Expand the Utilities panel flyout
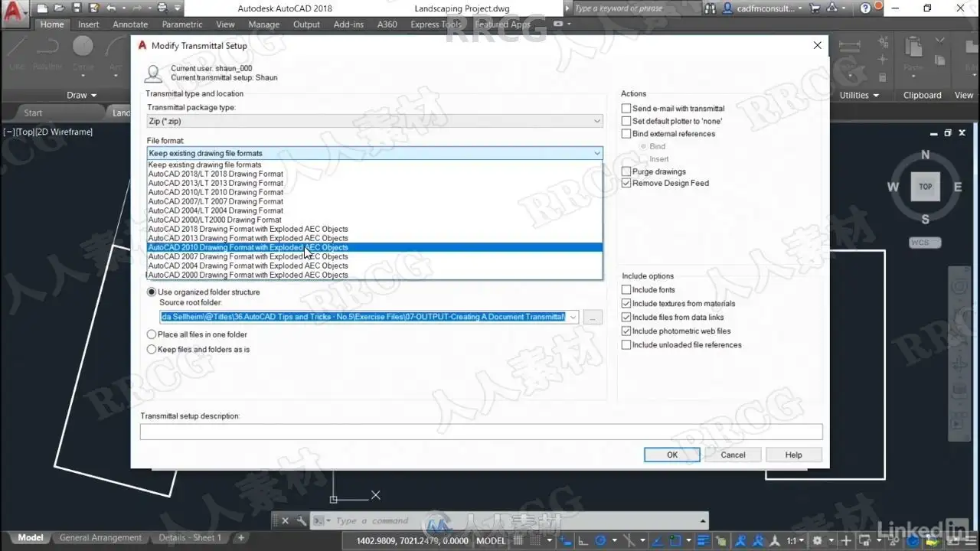The height and width of the screenshot is (551, 980). click(859, 96)
